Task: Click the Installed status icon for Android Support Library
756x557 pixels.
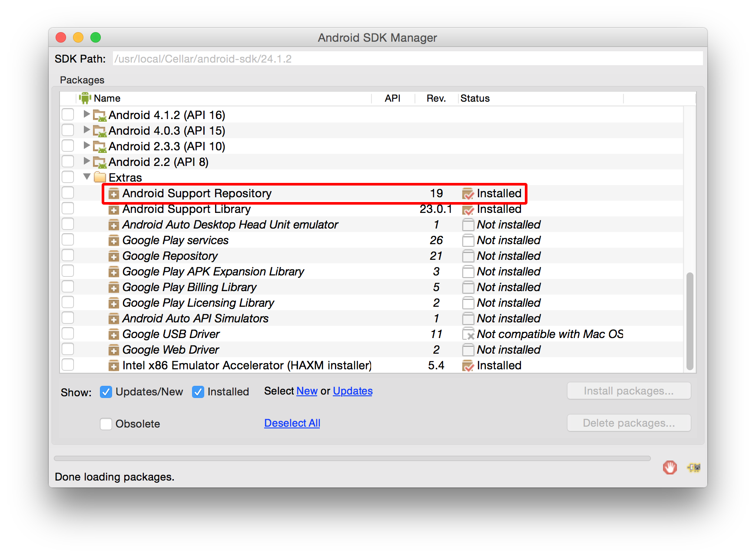Action: point(468,209)
